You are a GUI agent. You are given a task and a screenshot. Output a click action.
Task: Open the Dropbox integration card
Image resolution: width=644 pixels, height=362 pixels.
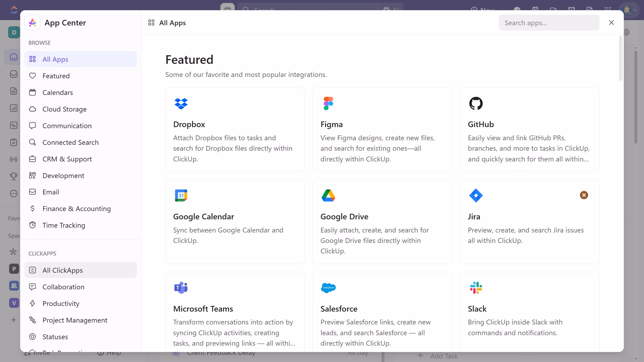coord(235,130)
